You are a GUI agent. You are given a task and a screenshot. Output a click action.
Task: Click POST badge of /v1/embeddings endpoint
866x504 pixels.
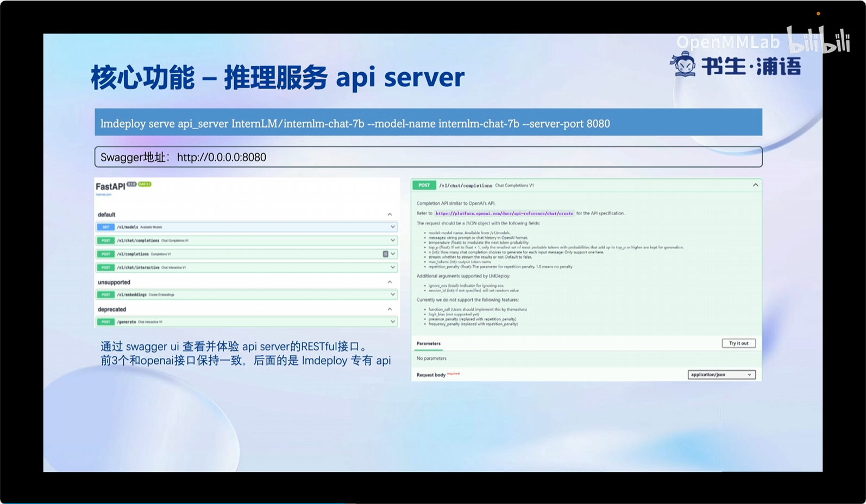pos(106,295)
